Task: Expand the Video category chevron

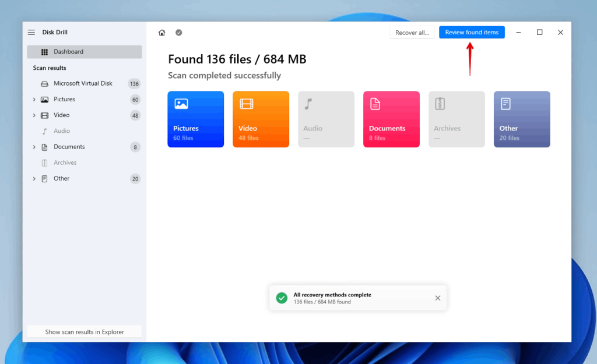Action: click(34, 115)
